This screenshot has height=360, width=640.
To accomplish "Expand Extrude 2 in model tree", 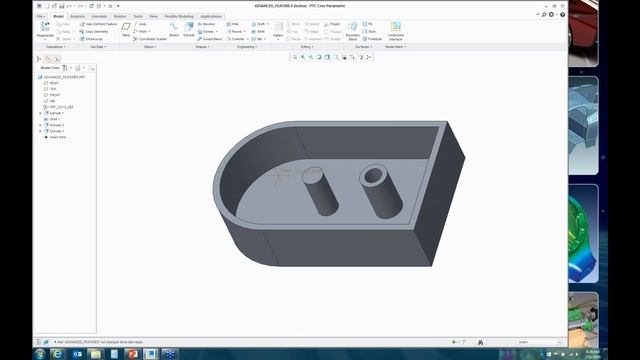I will click(40, 125).
